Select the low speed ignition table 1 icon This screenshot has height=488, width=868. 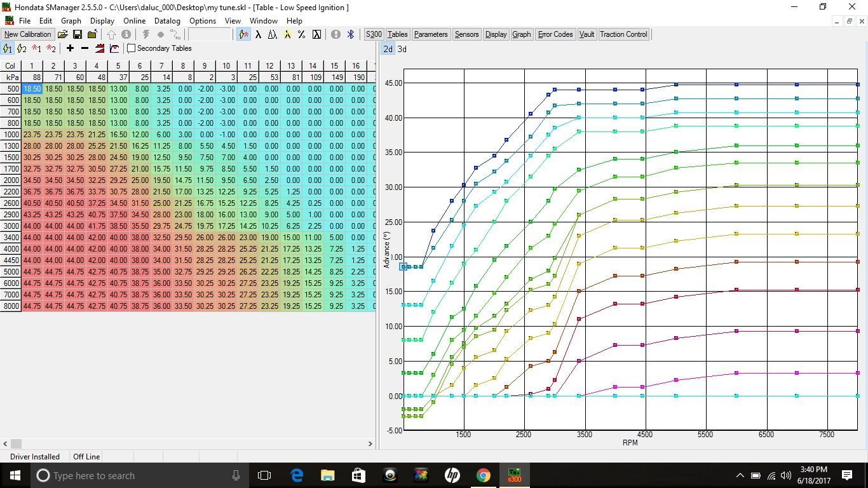coord(8,48)
